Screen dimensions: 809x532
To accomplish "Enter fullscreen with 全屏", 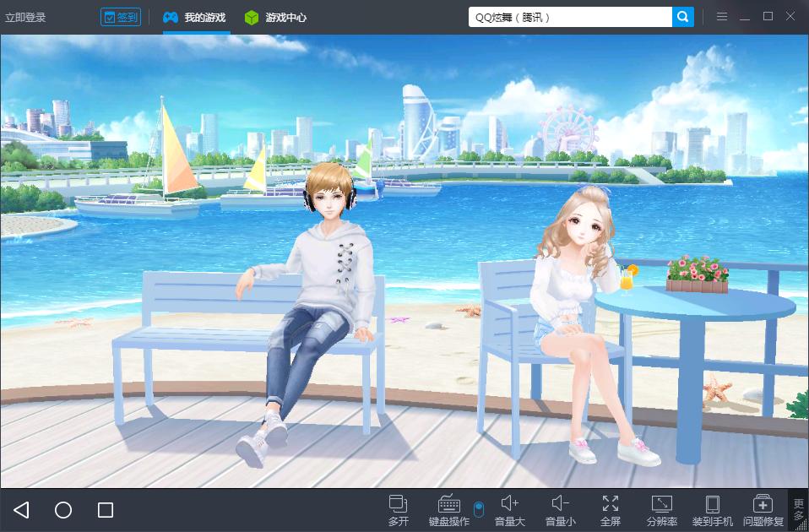I will [x=611, y=510].
